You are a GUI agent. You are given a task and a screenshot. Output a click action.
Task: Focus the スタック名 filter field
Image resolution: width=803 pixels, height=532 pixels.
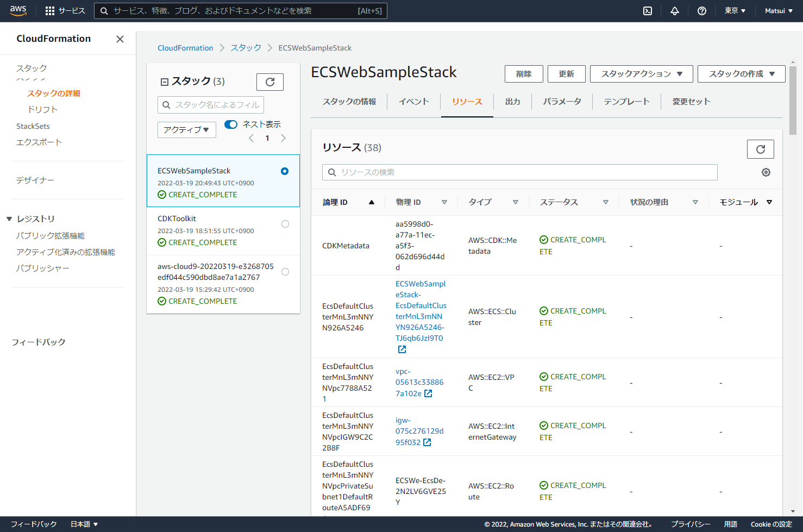(211, 105)
